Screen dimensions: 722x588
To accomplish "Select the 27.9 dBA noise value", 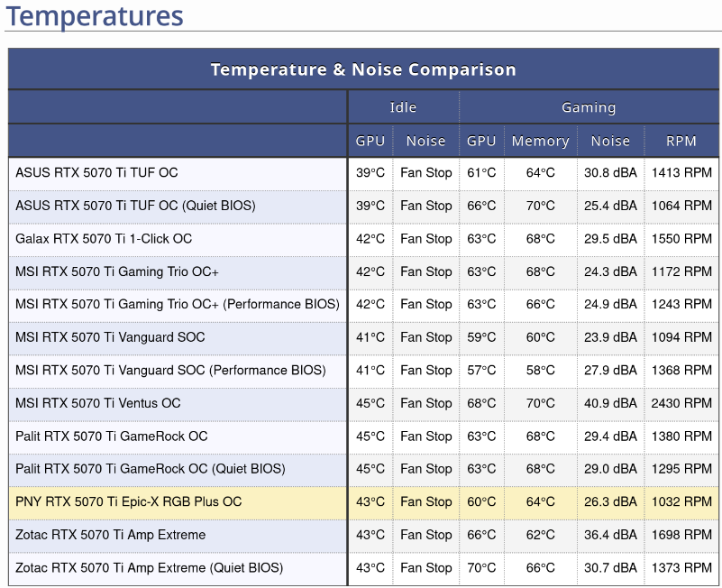I will click(x=610, y=371).
